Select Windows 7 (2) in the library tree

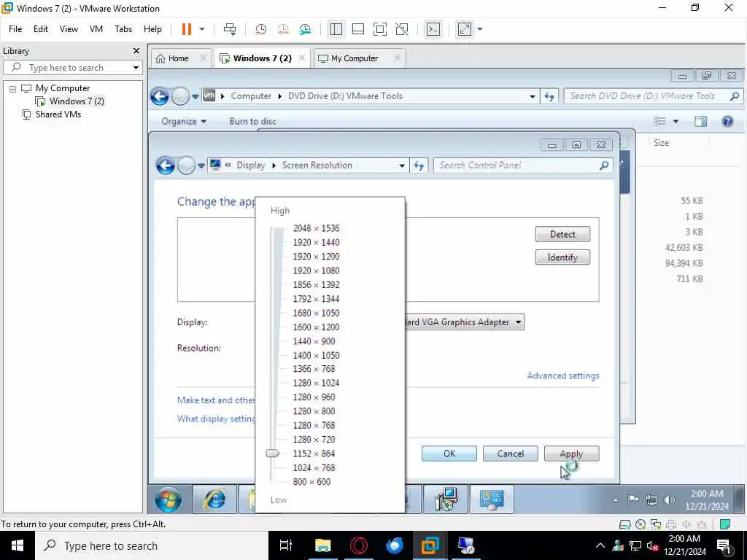pos(70,101)
